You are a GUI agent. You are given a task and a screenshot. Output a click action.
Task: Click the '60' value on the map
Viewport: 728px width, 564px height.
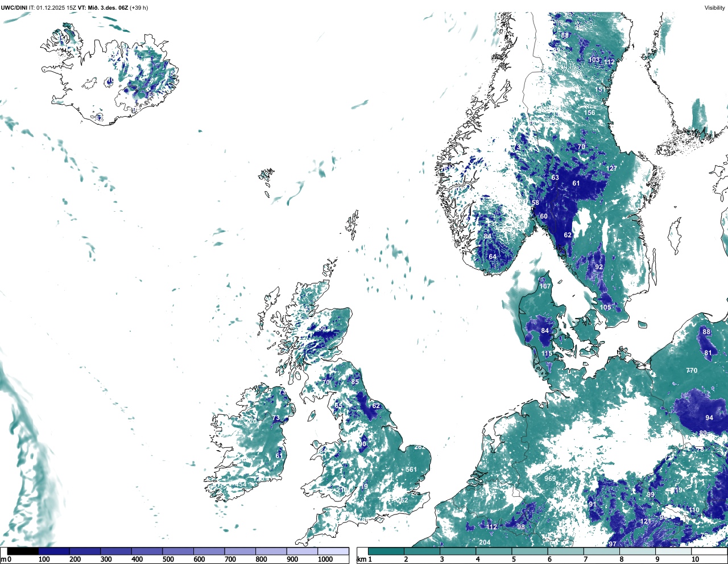coord(544,216)
